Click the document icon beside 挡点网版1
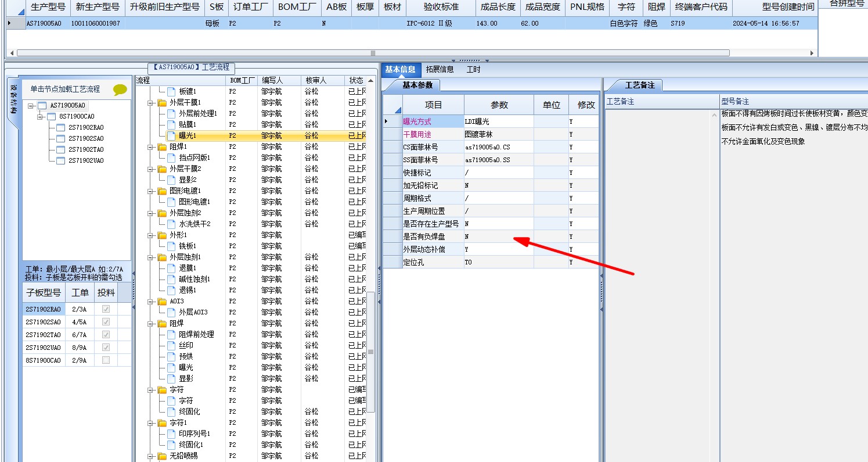Viewport: 868px width, 462px height. [171, 157]
